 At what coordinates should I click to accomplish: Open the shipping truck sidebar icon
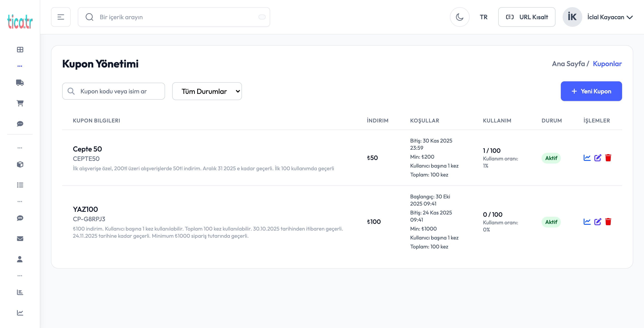(20, 83)
